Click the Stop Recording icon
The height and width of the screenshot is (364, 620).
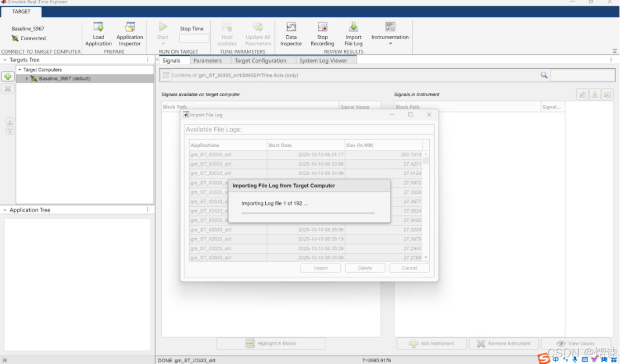(x=322, y=27)
